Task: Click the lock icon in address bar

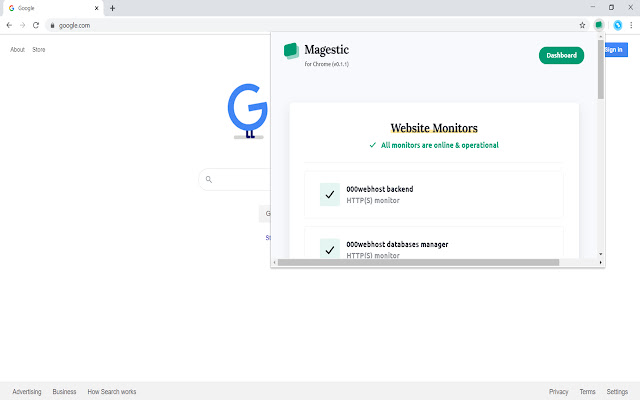Action: 52,25
